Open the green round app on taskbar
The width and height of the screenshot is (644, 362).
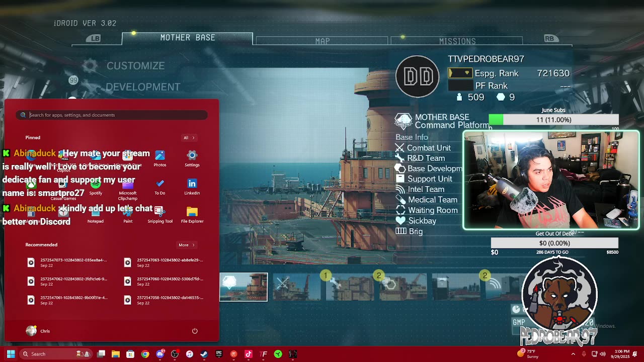(278, 354)
